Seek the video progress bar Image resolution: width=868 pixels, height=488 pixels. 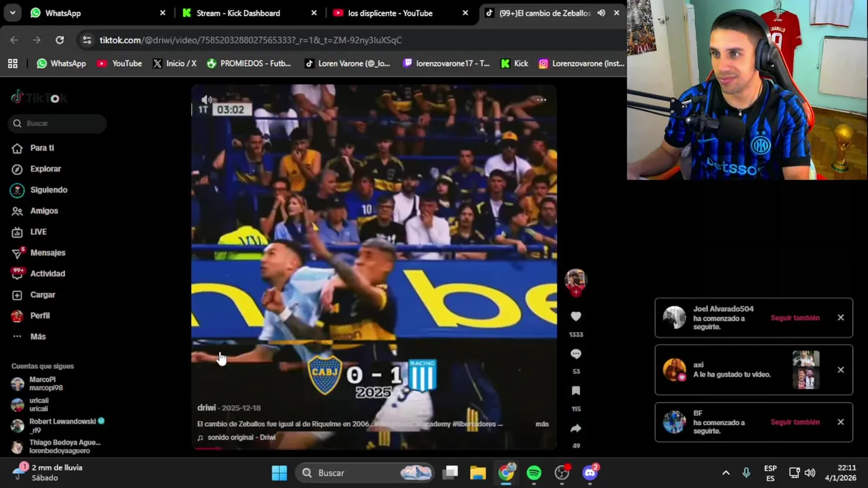[374, 448]
